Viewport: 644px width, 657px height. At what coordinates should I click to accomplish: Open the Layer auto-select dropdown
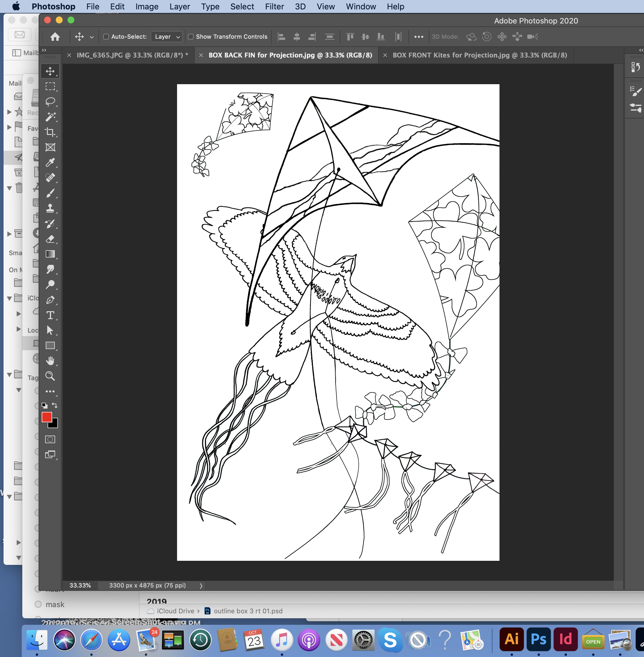167,37
